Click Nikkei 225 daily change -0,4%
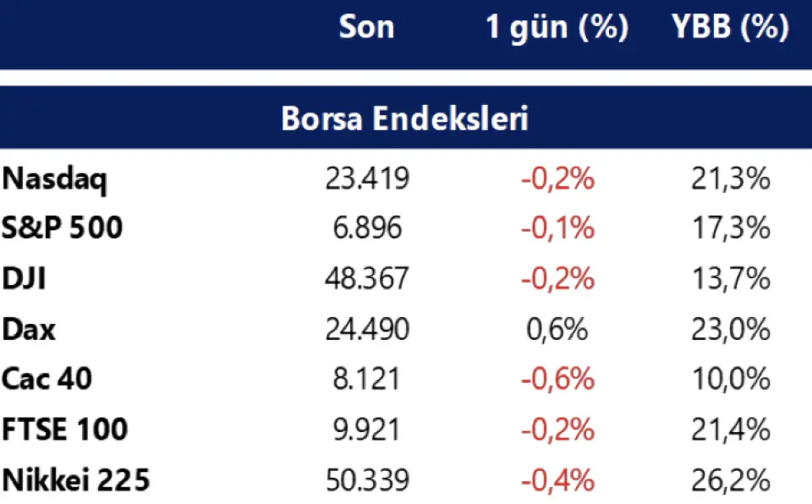This screenshot has height=504, width=812. 557,480
